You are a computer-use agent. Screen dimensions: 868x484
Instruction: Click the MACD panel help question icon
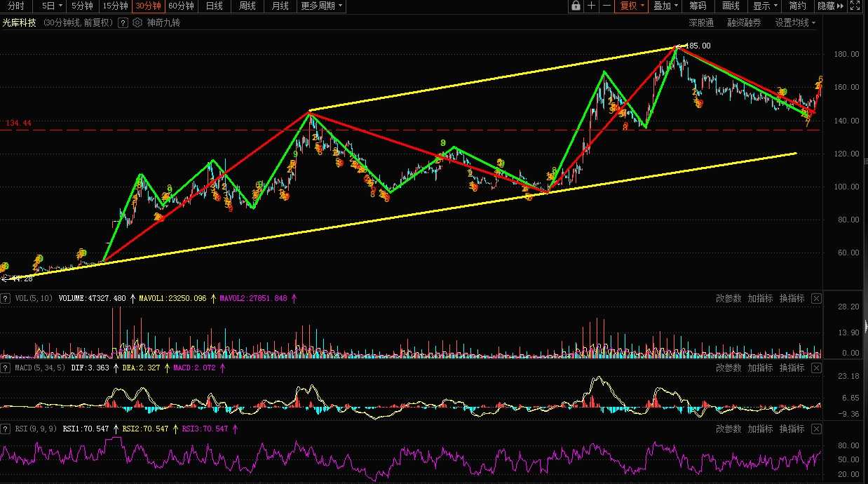click(x=6, y=368)
